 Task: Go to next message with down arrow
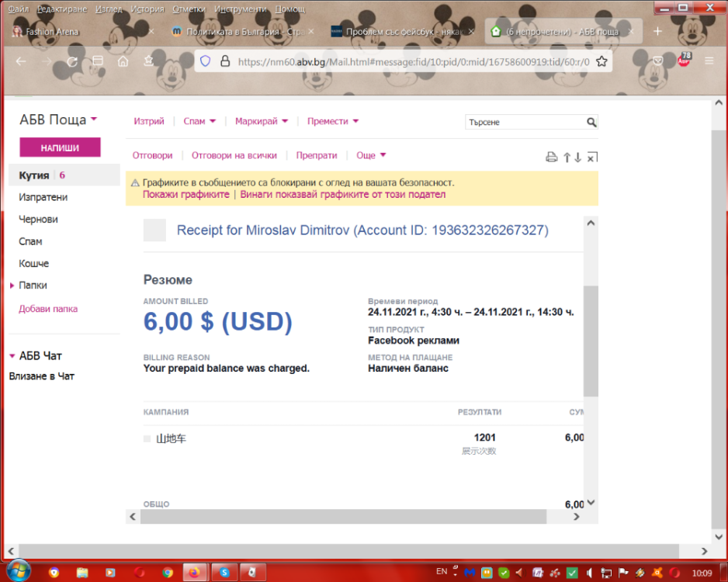click(x=577, y=158)
